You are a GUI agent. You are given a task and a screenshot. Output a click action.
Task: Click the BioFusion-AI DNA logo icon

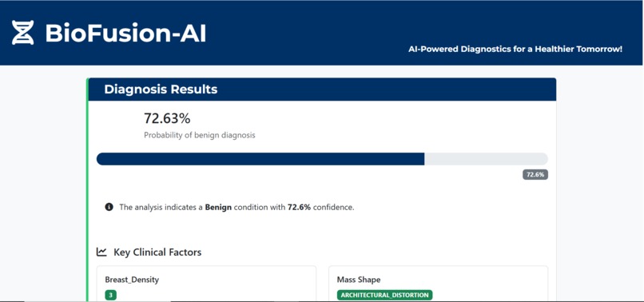pos(22,33)
